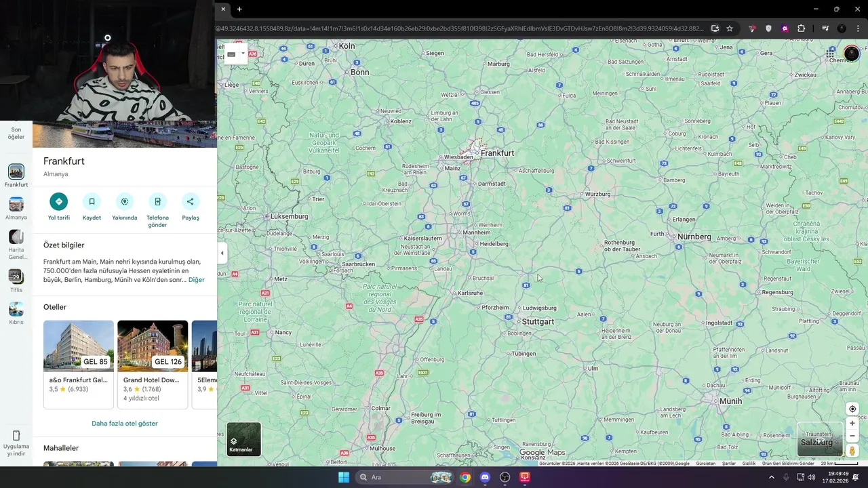Open the volume control in system tray
The width and height of the screenshot is (868, 488).
[x=812, y=477]
